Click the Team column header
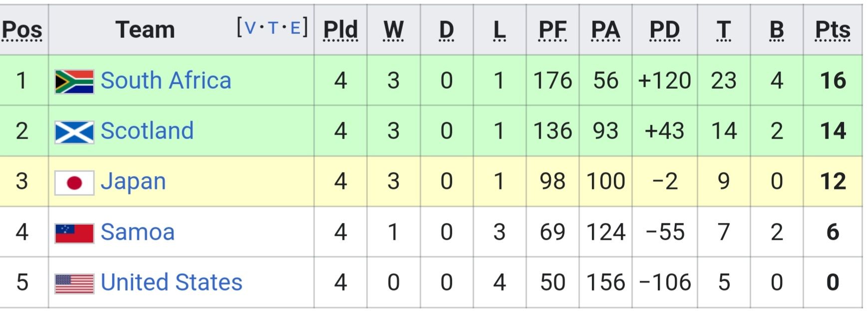 click(145, 30)
